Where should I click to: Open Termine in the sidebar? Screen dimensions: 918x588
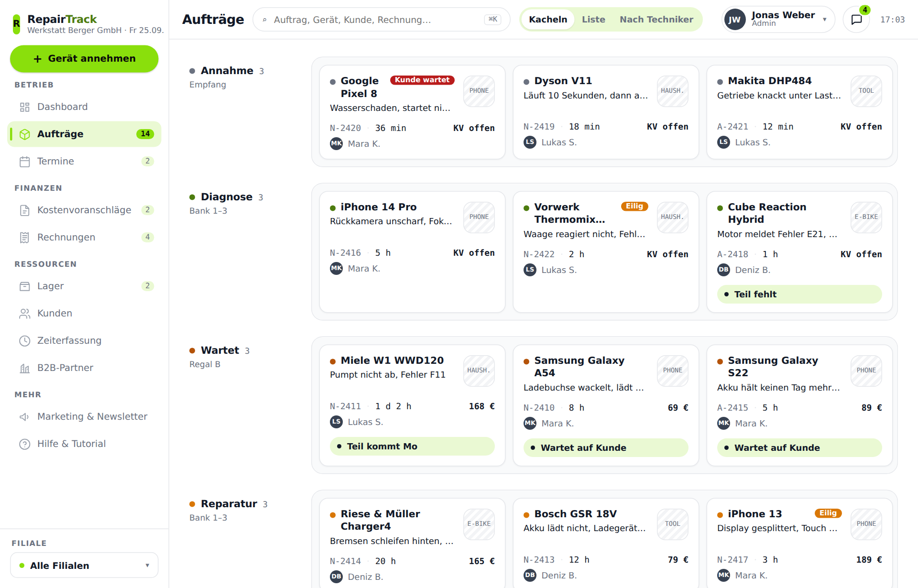(x=84, y=162)
